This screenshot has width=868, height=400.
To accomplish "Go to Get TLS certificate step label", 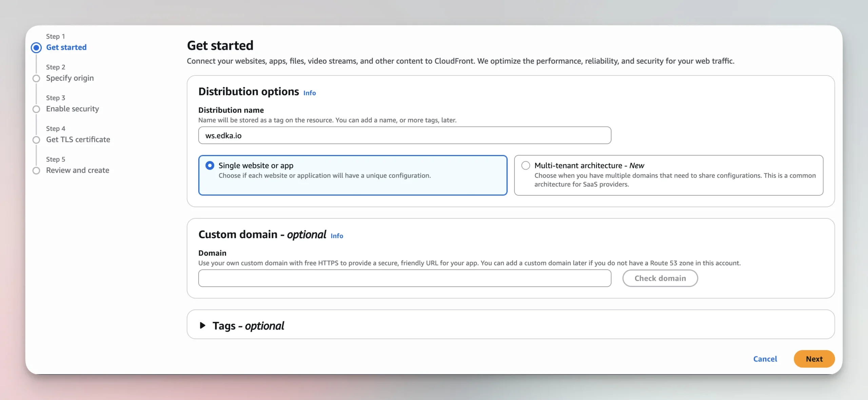I will 78,140.
